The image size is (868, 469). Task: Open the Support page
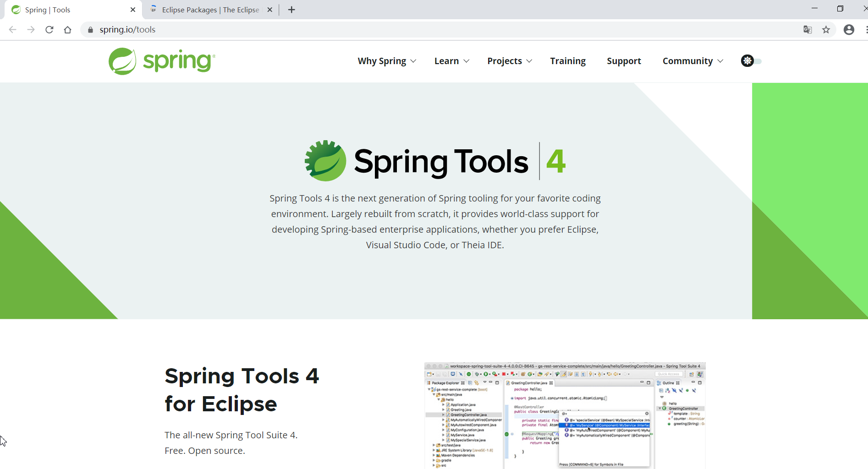[624, 61]
